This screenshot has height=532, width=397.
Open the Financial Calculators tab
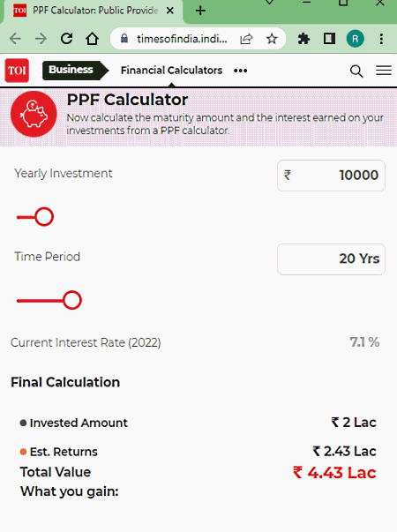tap(171, 71)
